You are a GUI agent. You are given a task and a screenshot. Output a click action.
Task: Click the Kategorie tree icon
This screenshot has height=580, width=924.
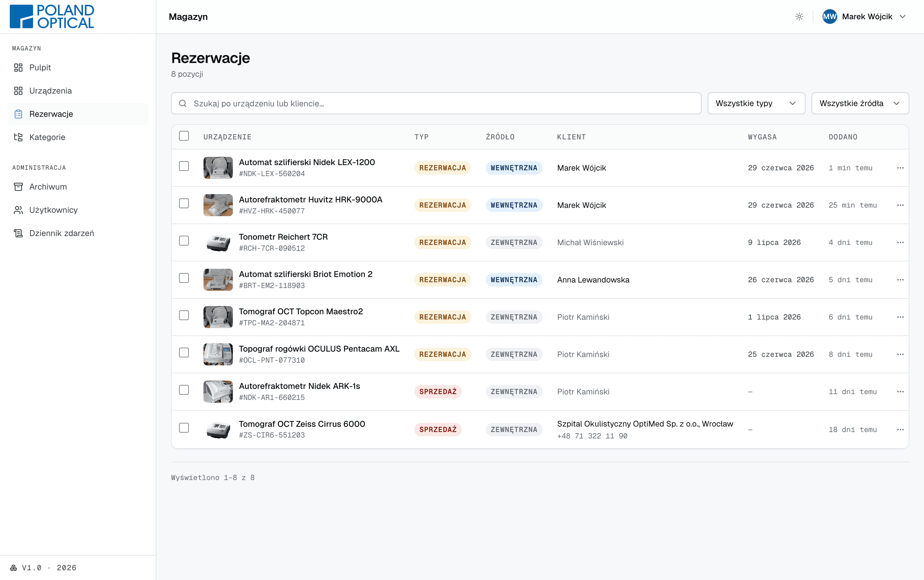18,137
